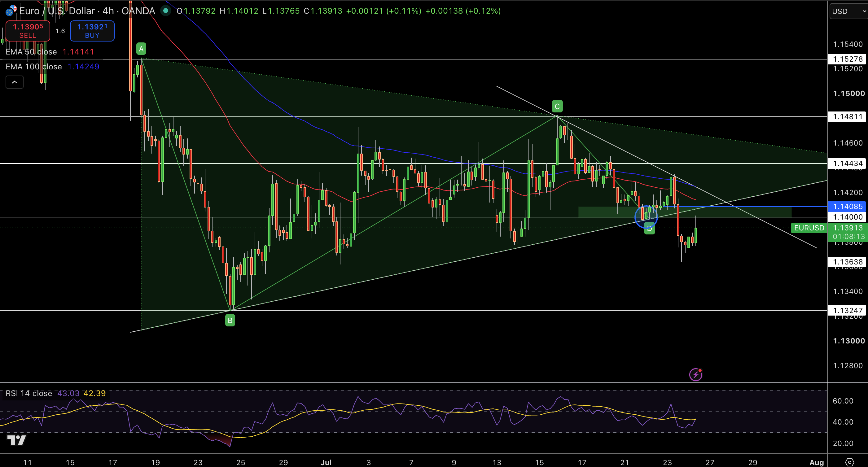Select the RSI 14 close indicator label
This screenshot has height=467, width=868.
28,393
